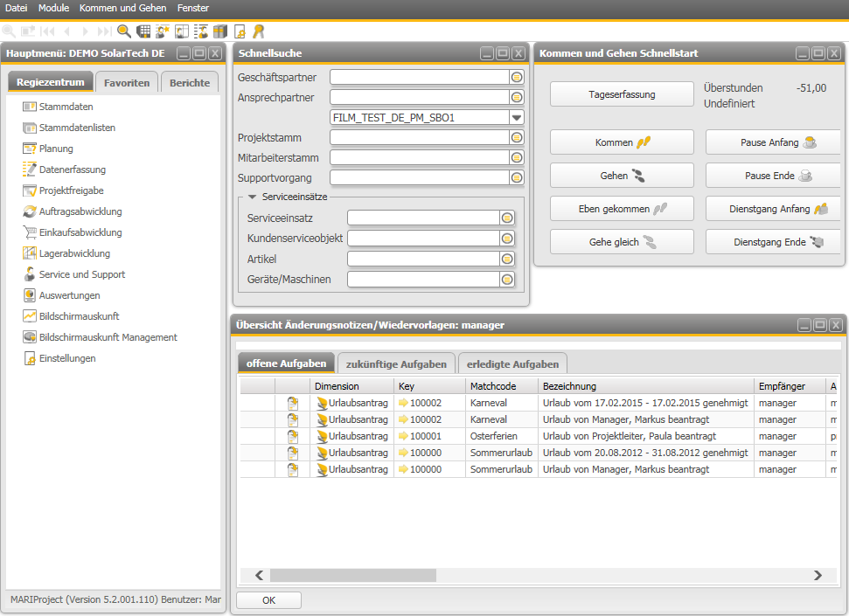The image size is (849, 616).
Task: Select the erledigte Aufgaben tab
Action: tap(511, 363)
